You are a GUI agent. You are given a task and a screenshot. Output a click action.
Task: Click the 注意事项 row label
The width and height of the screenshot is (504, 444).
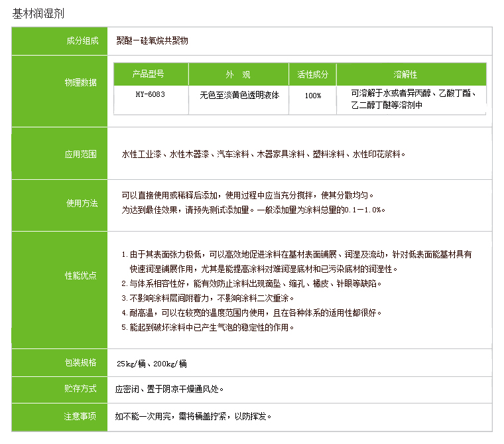click(x=81, y=416)
